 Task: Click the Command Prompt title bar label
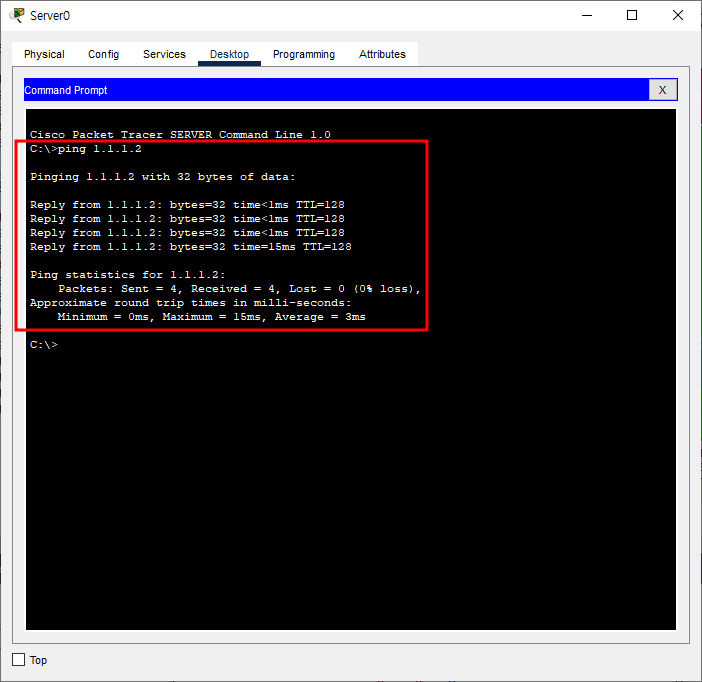point(66,90)
